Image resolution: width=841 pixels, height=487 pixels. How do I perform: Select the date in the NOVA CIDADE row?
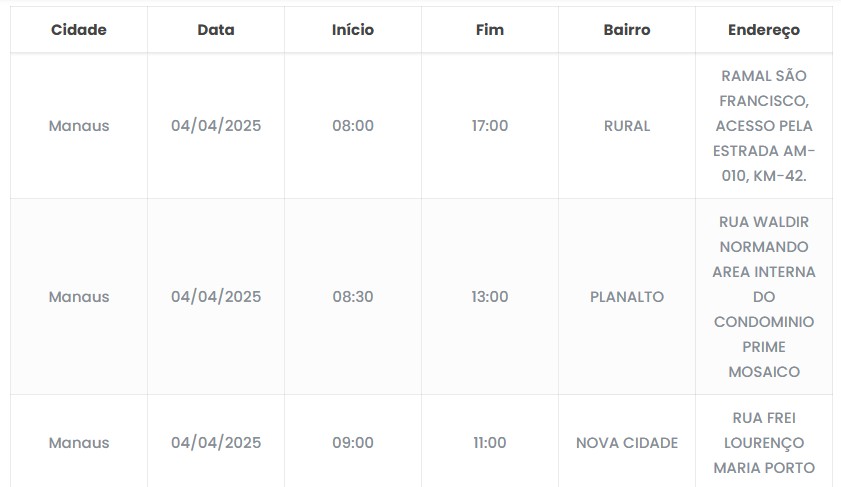(x=216, y=443)
